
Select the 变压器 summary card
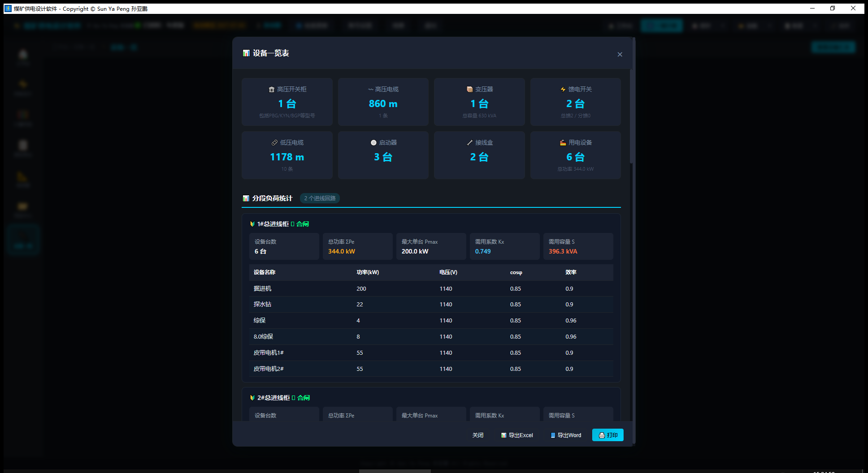tap(479, 102)
